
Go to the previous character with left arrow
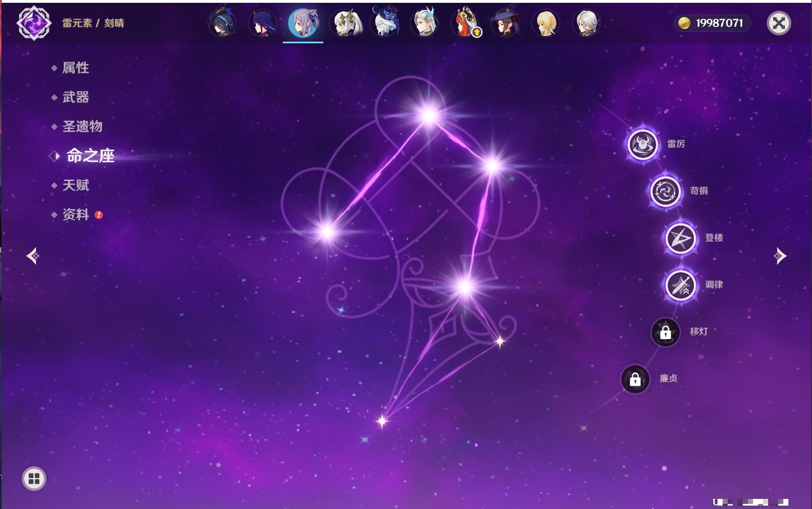pos(33,256)
